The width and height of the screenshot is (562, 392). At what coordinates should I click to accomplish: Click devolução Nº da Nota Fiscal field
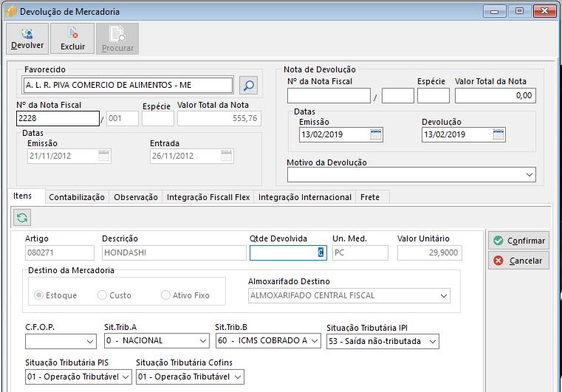(329, 96)
